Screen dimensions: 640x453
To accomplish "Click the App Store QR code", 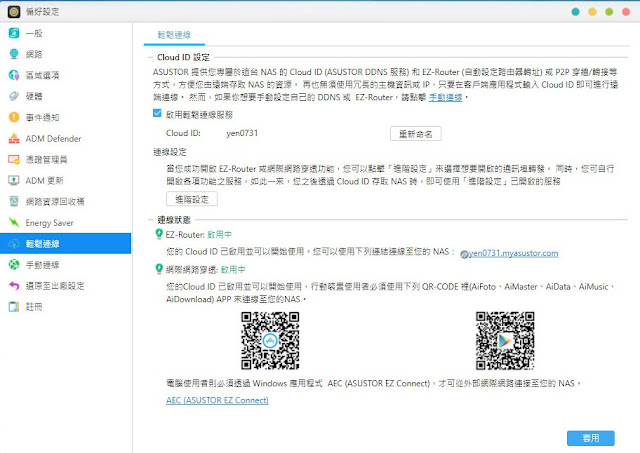I will (270, 341).
